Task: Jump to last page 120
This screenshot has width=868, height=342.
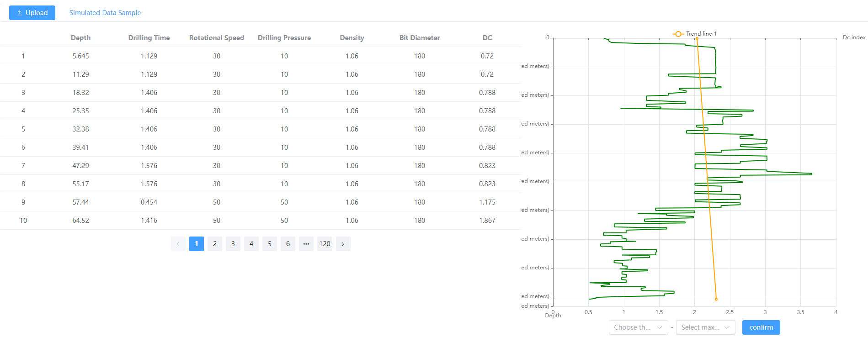Action: tap(325, 244)
